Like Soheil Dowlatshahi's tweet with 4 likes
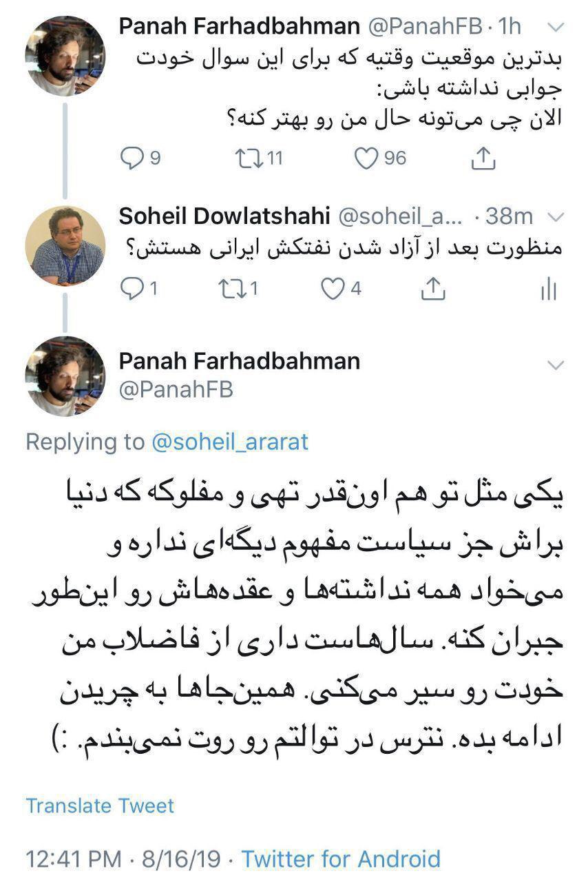The width and height of the screenshot is (588, 882). pyautogui.click(x=334, y=289)
